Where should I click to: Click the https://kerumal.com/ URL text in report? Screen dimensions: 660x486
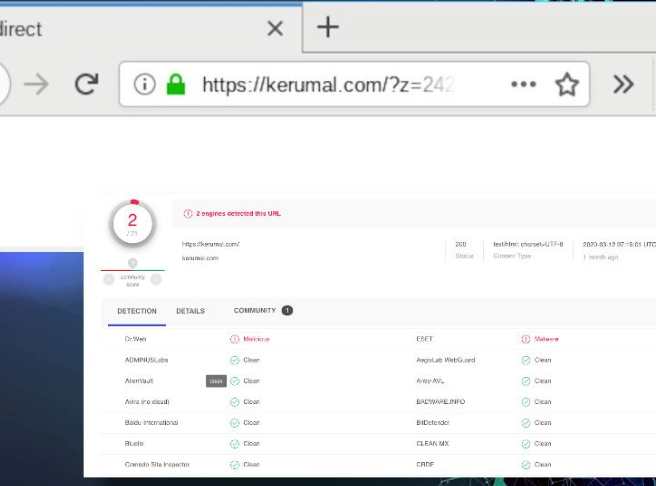(x=211, y=244)
